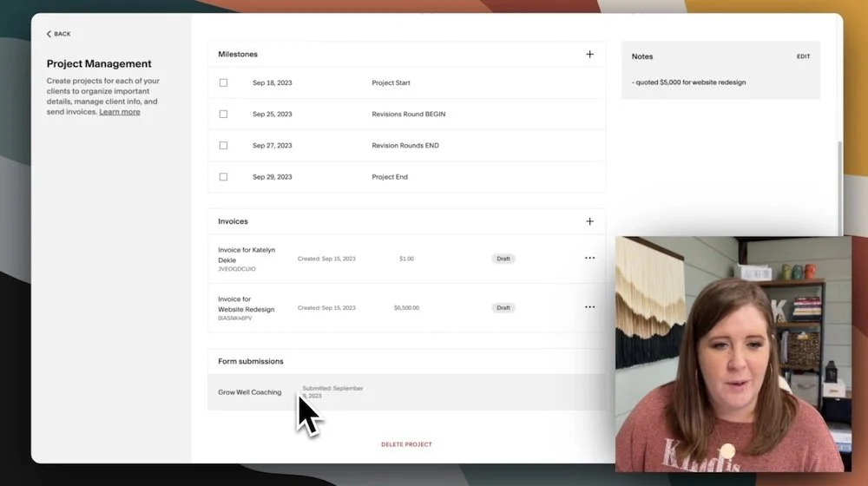Add a new invoice with plus icon

pos(589,221)
